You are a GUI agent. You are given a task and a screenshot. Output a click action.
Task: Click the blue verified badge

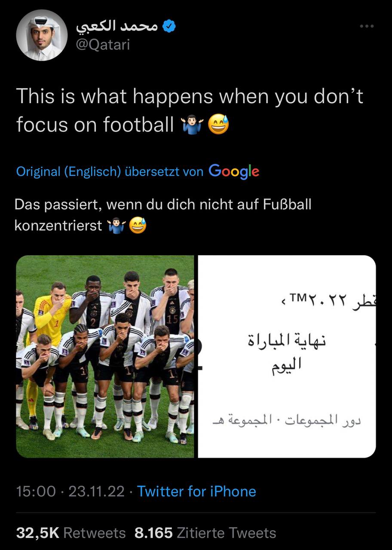point(170,27)
